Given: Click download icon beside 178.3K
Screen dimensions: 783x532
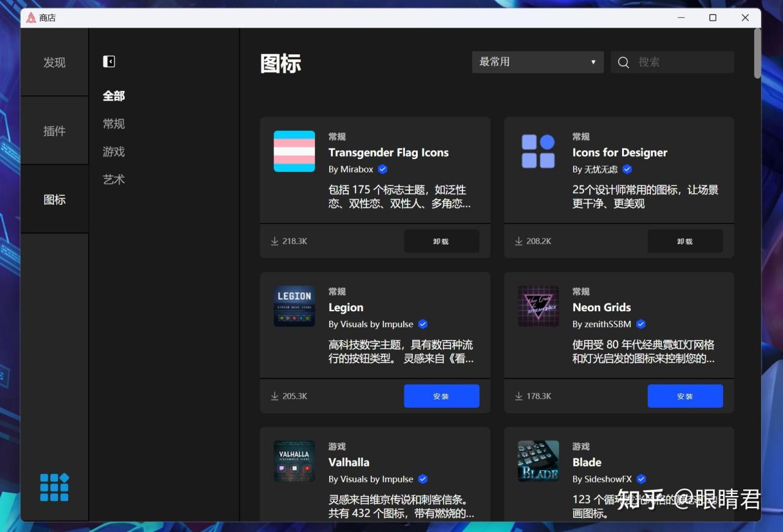Looking at the screenshot, I should (x=519, y=396).
